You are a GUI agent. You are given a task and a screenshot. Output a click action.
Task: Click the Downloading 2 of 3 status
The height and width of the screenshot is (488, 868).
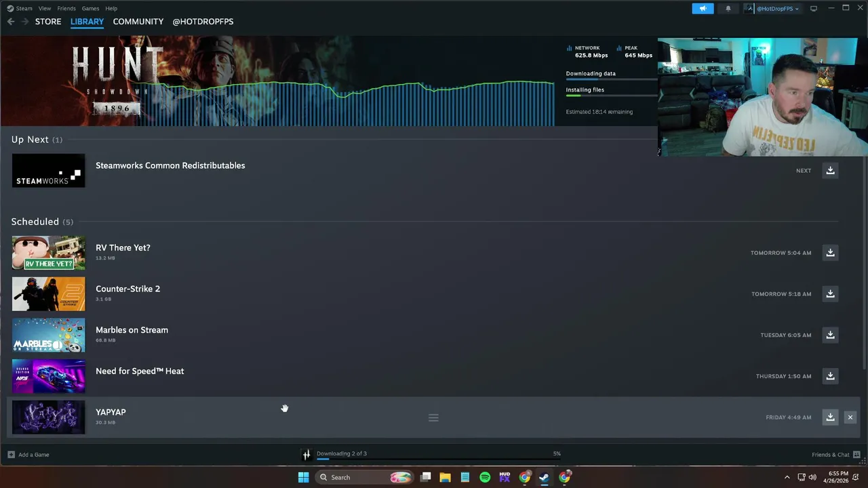[342, 453]
